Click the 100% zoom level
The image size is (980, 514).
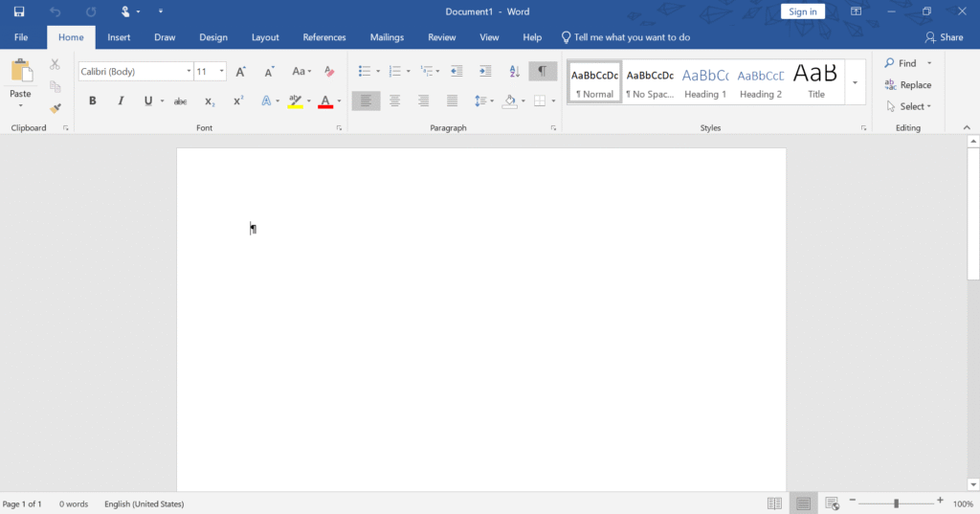coord(963,503)
